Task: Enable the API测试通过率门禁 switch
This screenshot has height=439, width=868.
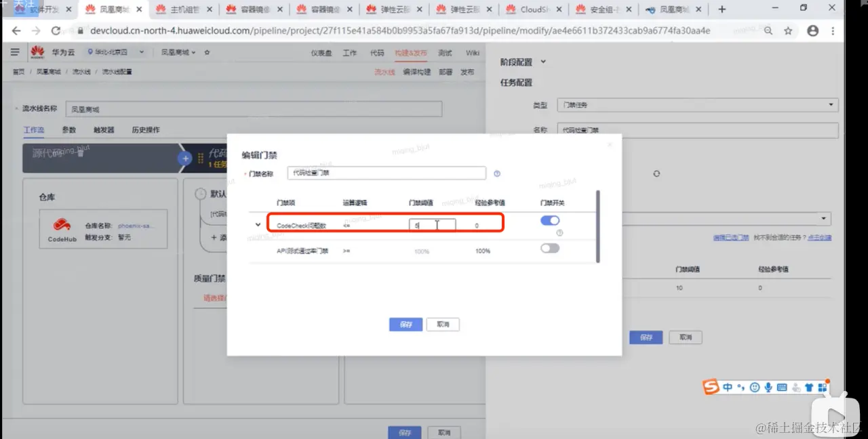Action: pyautogui.click(x=550, y=248)
